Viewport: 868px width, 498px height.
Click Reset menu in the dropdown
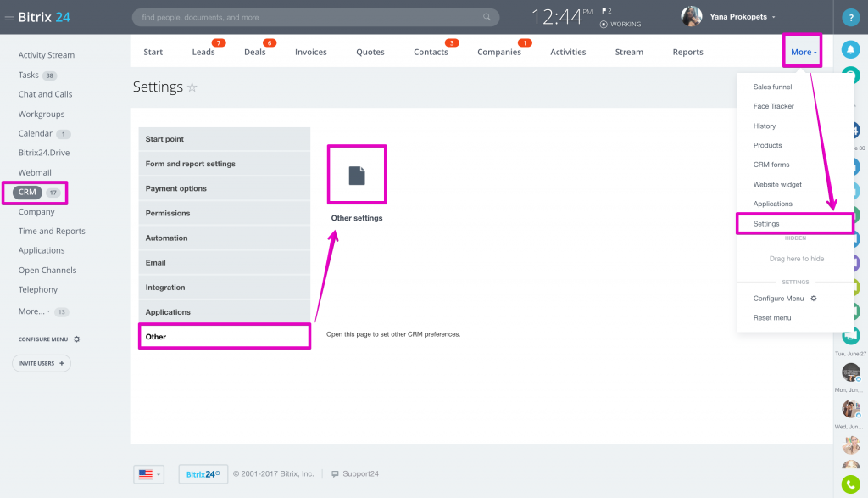[771, 318]
